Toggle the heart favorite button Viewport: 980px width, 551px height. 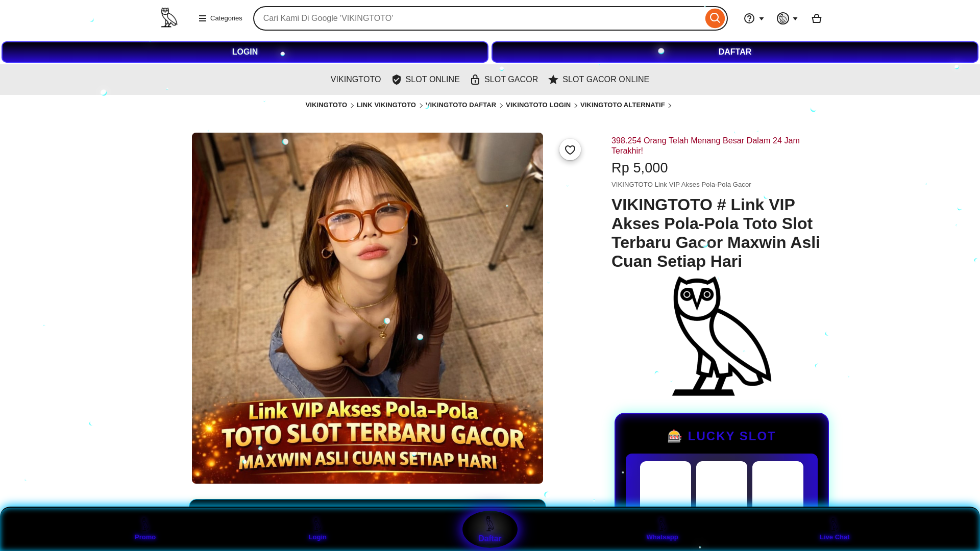point(570,149)
